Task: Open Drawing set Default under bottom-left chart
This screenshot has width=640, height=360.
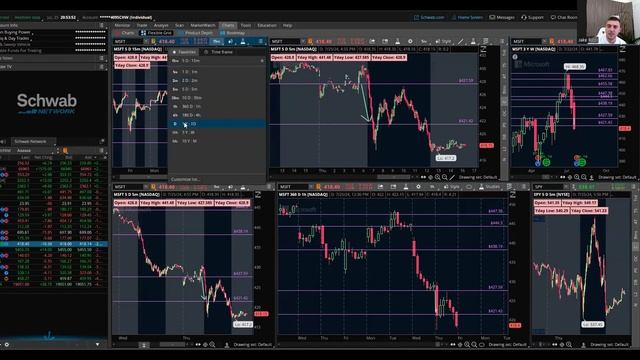Action: coord(253,344)
